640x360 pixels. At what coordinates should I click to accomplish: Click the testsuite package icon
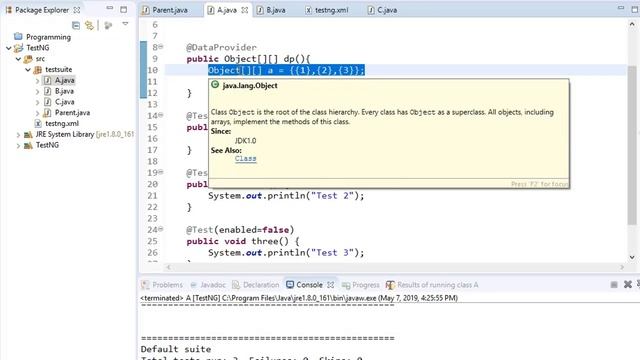pyautogui.click(x=38, y=69)
